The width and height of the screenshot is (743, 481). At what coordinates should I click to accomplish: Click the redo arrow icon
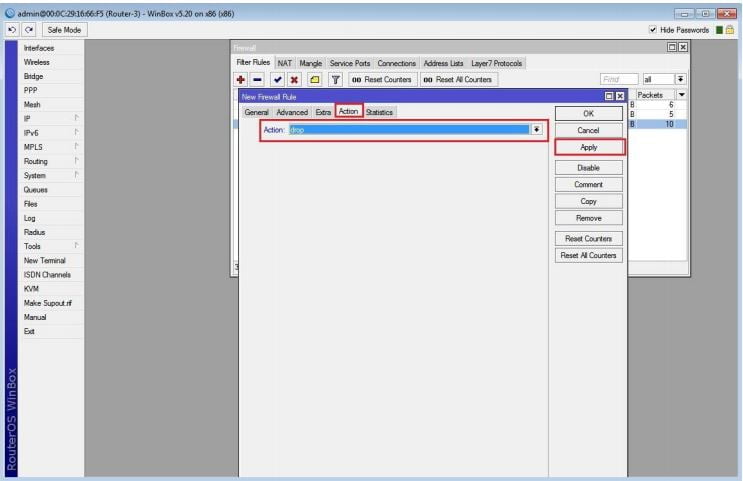coord(28,30)
